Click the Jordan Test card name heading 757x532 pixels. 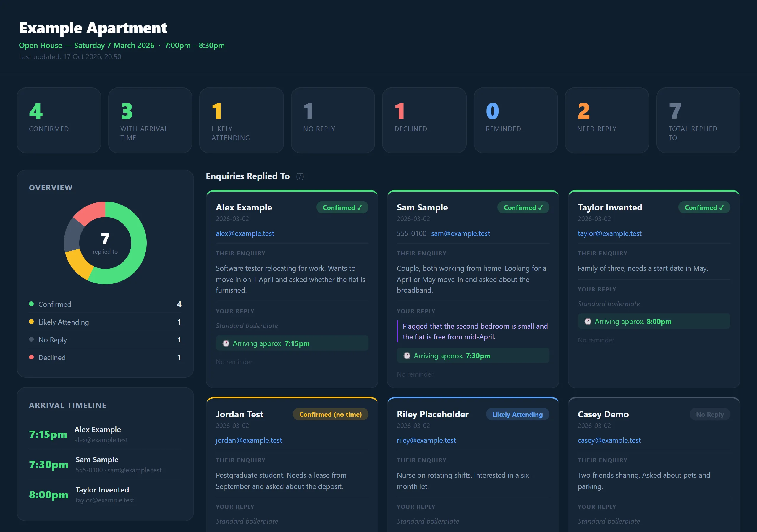(240, 414)
